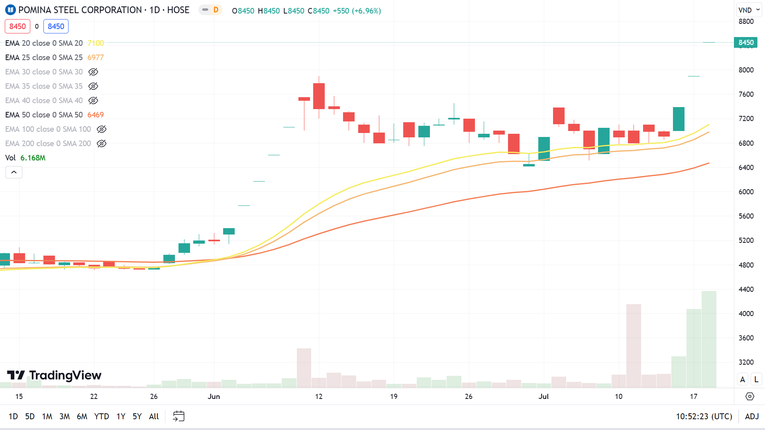Image resolution: width=765 pixels, height=430 pixels.
Task: Click the TradingView logo
Action: click(x=54, y=375)
